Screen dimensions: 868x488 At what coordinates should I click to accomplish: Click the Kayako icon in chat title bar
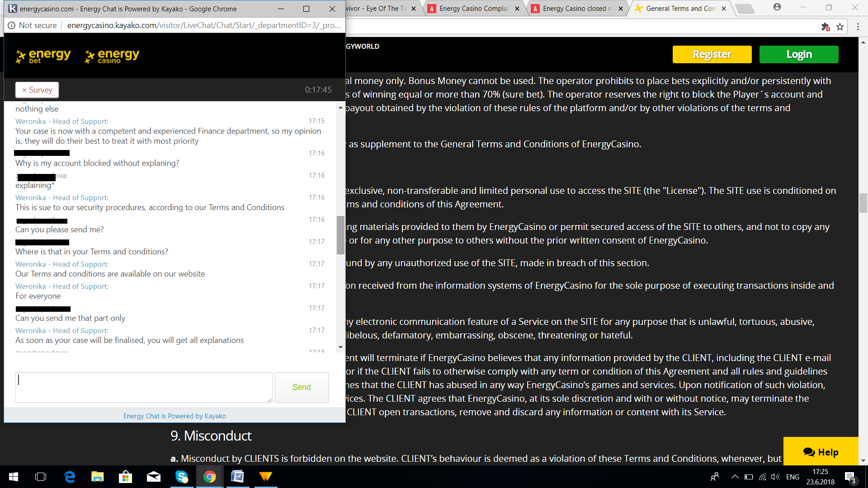click(13, 9)
